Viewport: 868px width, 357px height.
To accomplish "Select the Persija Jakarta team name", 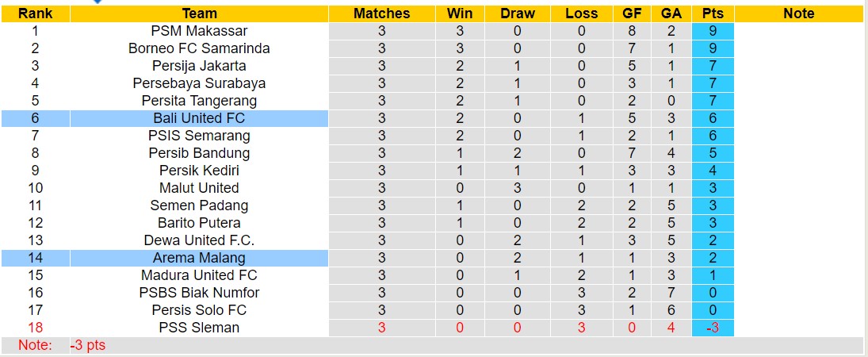I will pos(199,66).
